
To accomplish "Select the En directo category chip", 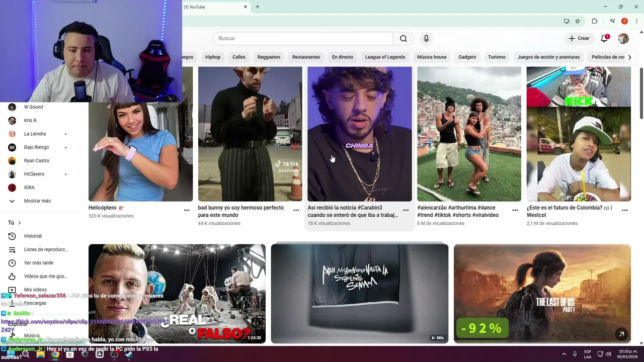I will click(x=343, y=57).
